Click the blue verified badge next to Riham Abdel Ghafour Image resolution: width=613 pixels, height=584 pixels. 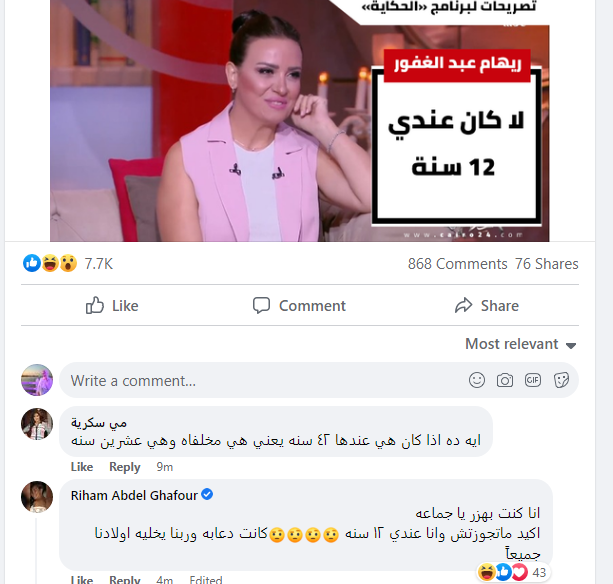point(207,494)
